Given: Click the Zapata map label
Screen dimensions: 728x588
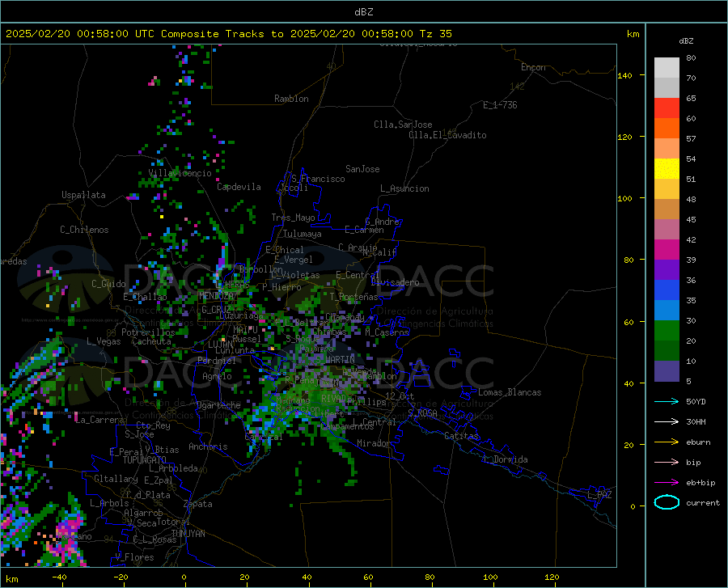Looking at the screenshot, I should click(x=198, y=504).
